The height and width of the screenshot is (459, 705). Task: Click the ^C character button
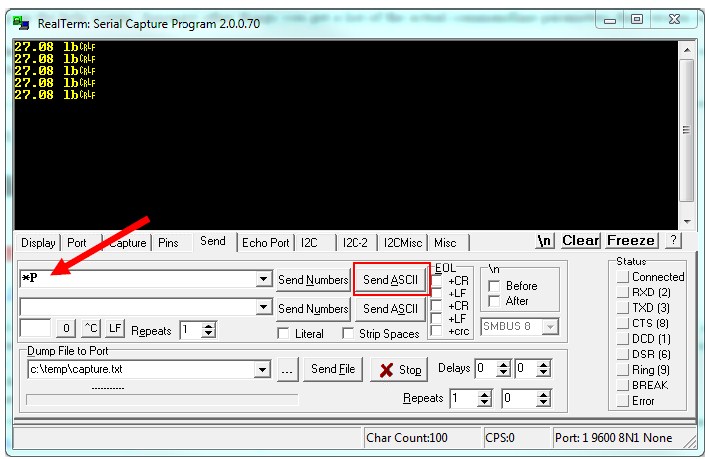pos(91,328)
